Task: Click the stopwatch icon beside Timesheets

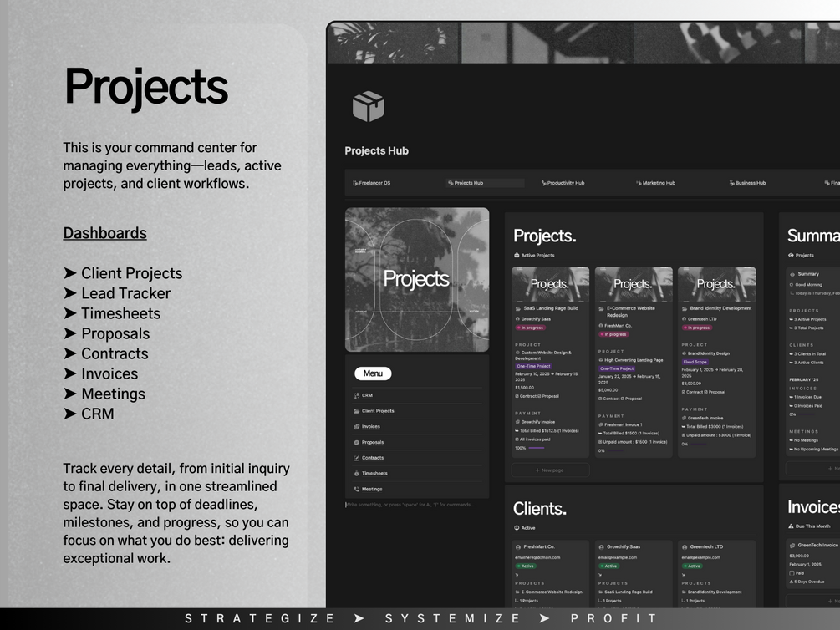Action: click(x=356, y=474)
